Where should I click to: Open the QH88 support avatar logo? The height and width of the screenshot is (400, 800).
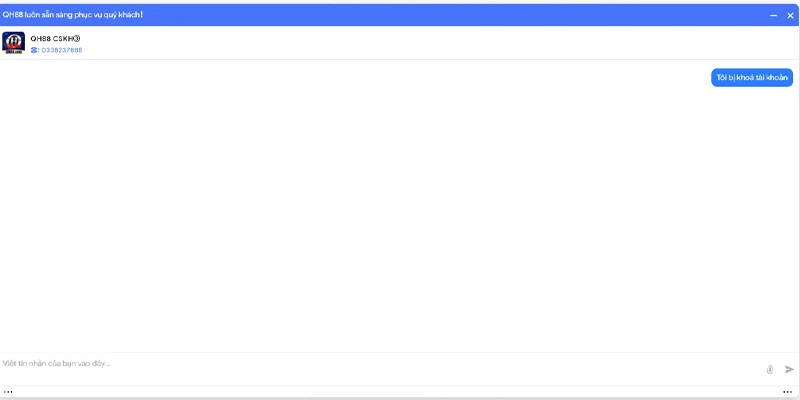click(x=13, y=43)
